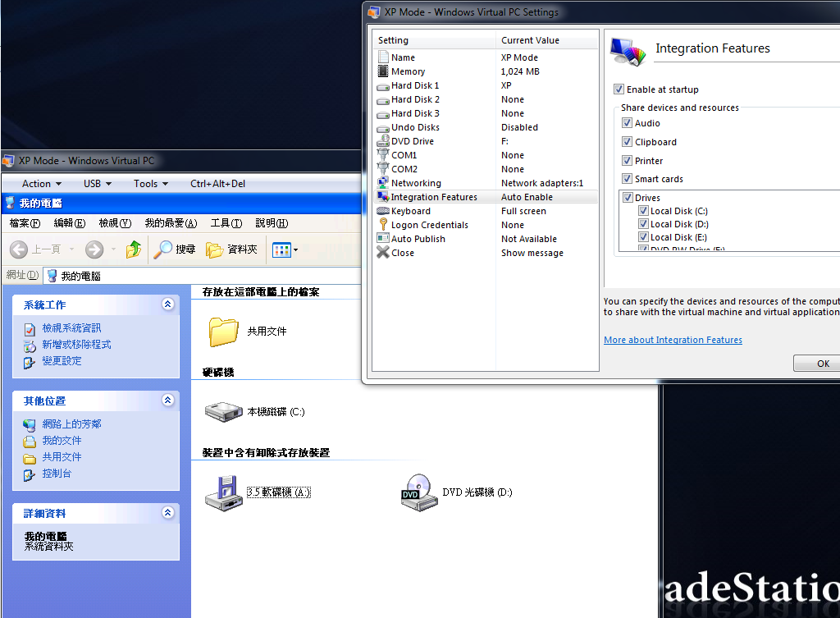
Task: Open the View (V) menu
Action: [x=115, y=223]
